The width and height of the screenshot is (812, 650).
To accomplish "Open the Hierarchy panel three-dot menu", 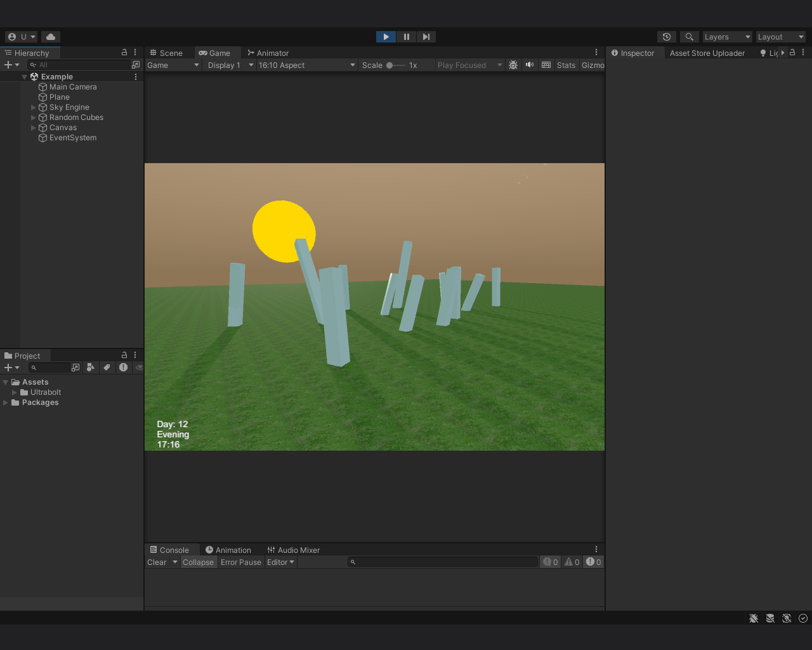I will (x=135, y=53).
